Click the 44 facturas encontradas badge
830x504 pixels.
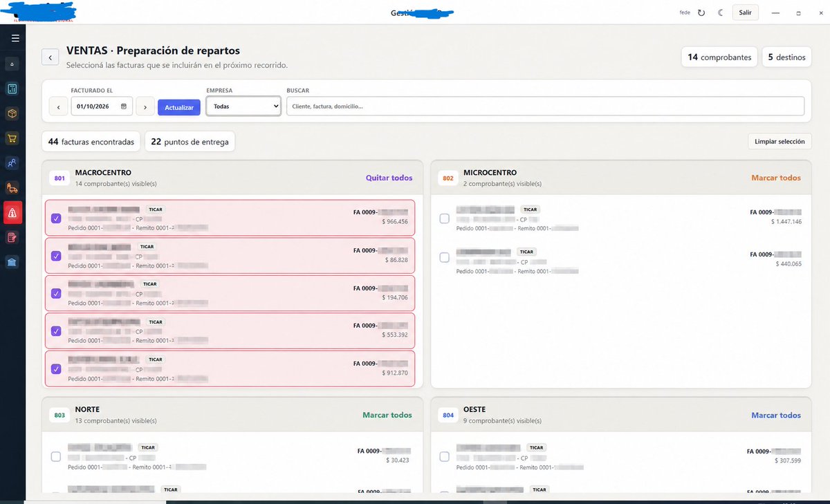pyautogui.click(x=91, y=142)
